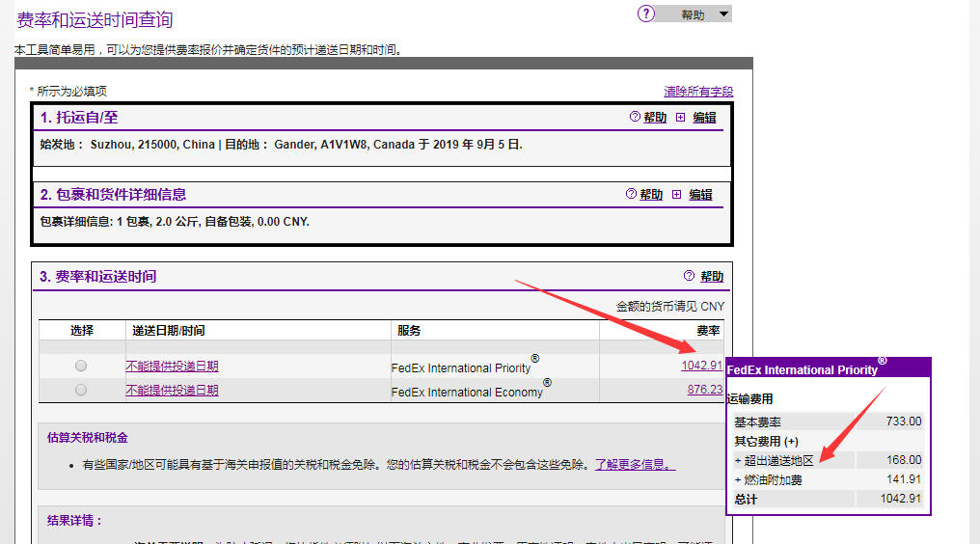
Task: Select FedEx International Economy radio button
Action: click(x=81, y=390)
